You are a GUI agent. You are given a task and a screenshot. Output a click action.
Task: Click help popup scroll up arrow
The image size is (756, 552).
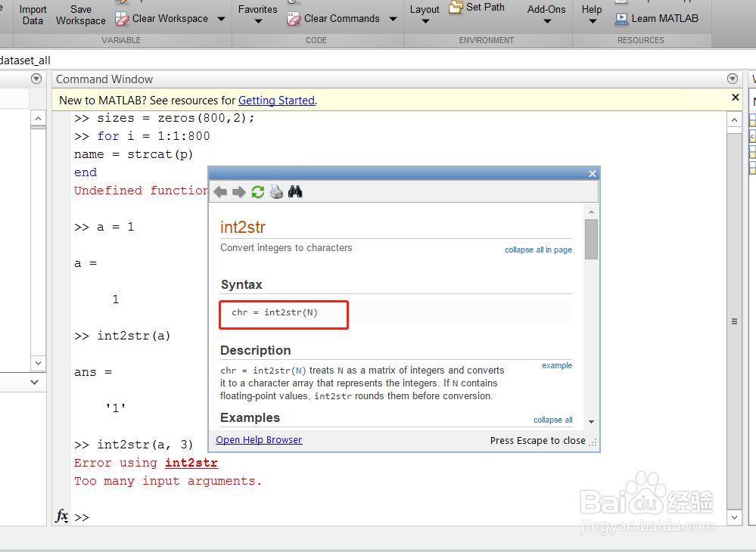tap(591, 212)
